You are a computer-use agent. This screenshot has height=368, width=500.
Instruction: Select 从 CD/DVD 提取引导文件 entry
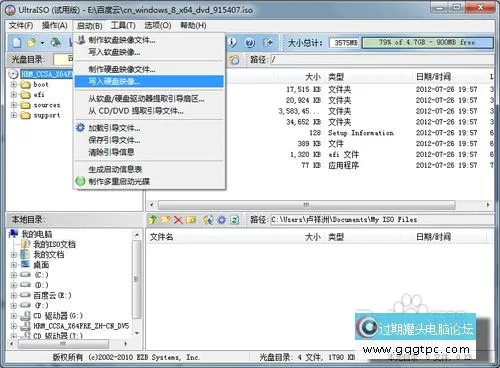[x=149, y=111]
